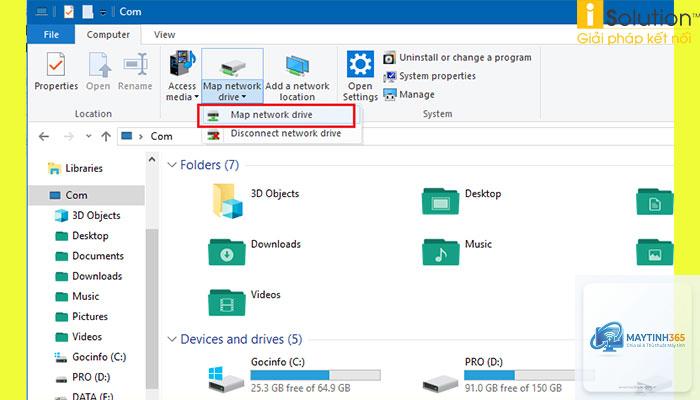Select the Videos folder icon

(227, 302)
